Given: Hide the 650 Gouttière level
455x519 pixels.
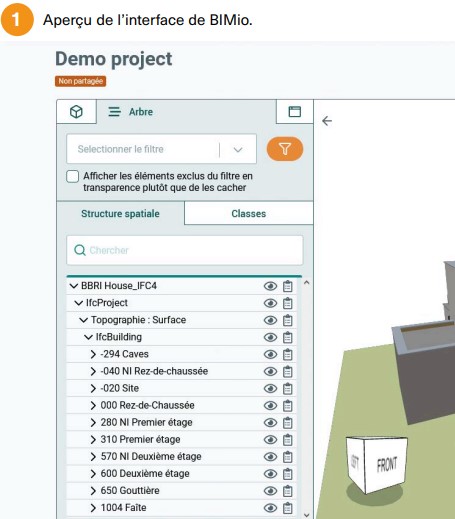Looking at the screenshot, I should coord(270,491).
